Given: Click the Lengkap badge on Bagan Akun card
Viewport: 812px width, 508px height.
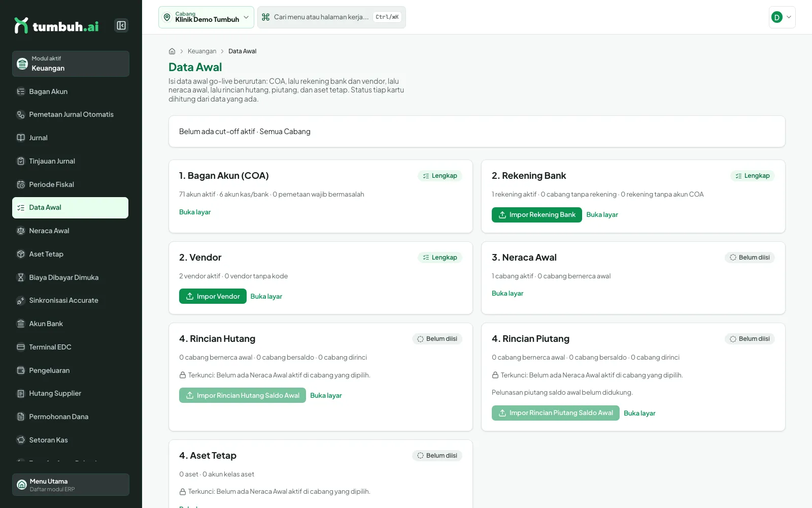Looking at the screenshot, I should pyautogui.click(x=439, y=176).
